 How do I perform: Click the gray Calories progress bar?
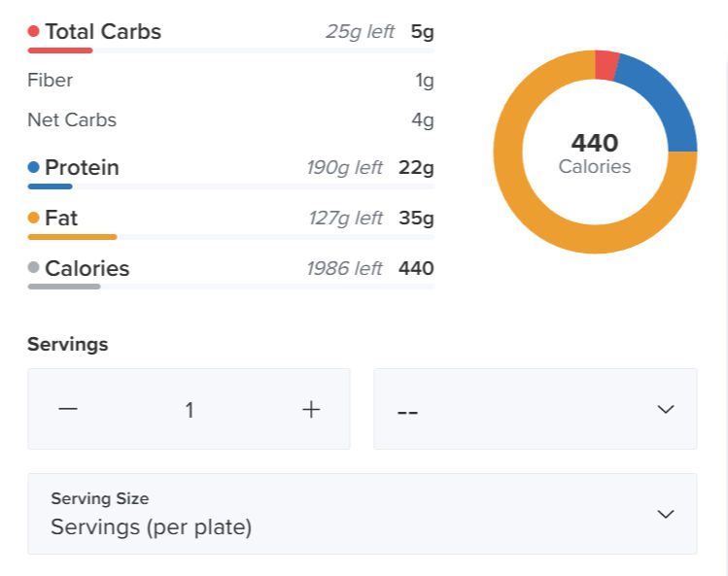(64, 287)
